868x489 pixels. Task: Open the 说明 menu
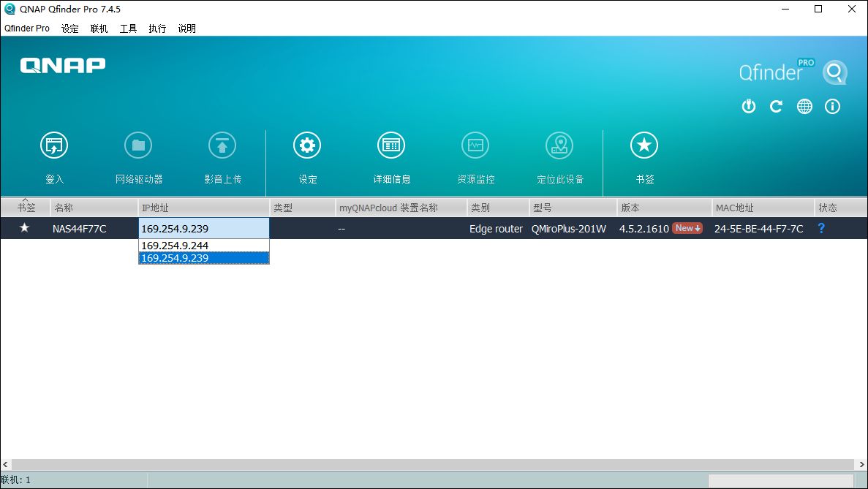click(x=186, y=29)
